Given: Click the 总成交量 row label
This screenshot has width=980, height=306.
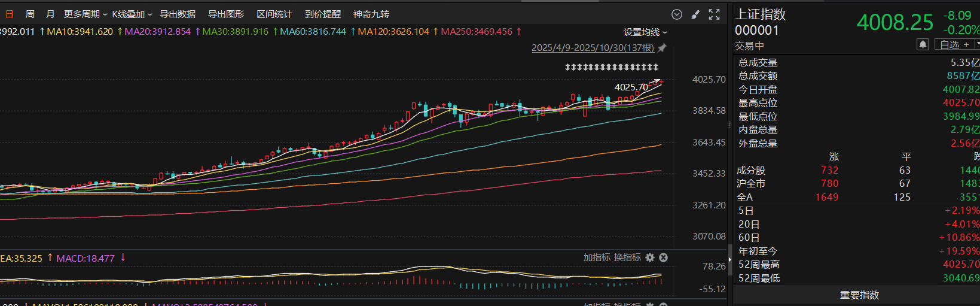Looking at the screenshot, I should point(758,63).
